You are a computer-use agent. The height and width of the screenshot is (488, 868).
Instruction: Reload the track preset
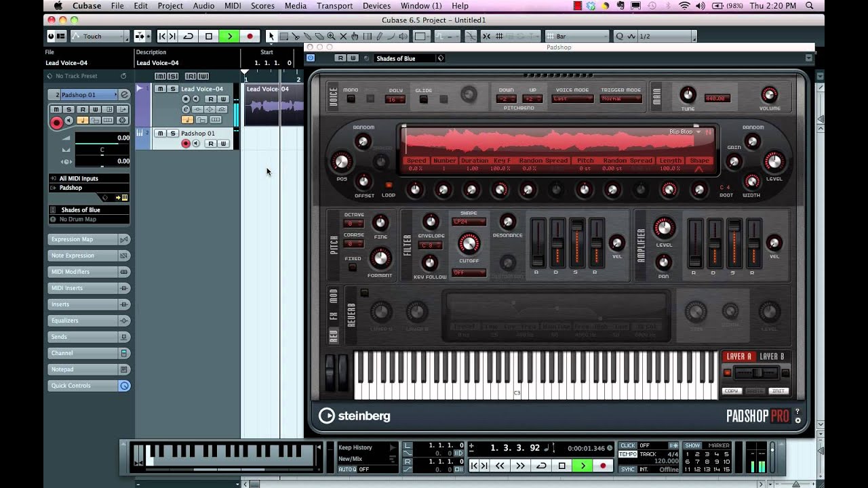point(123,76)
